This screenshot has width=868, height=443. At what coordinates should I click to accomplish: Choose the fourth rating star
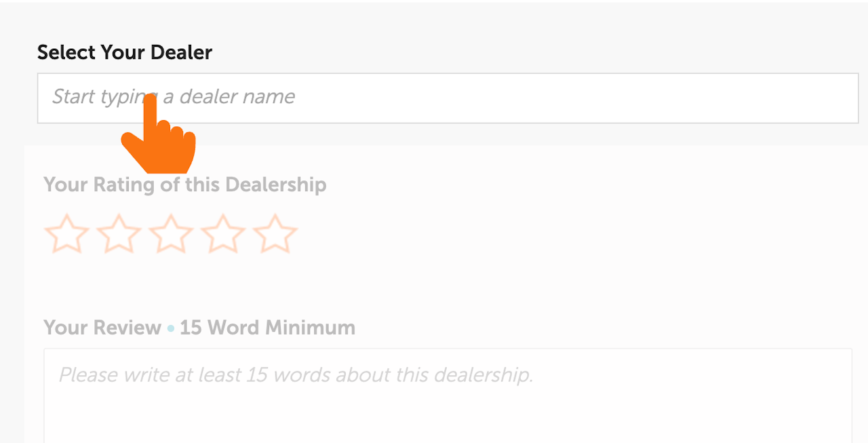tap(223, 234)
